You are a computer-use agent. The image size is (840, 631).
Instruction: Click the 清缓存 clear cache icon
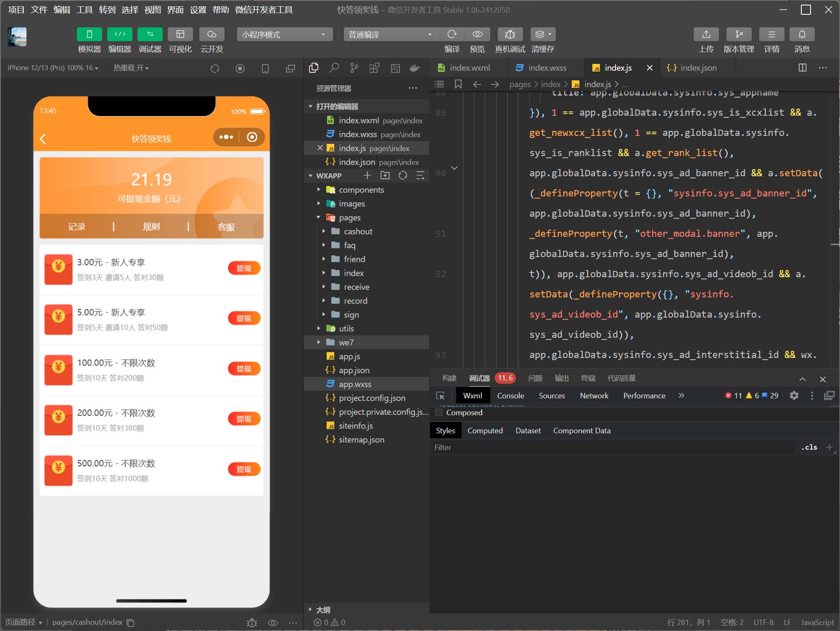point(543,34)
